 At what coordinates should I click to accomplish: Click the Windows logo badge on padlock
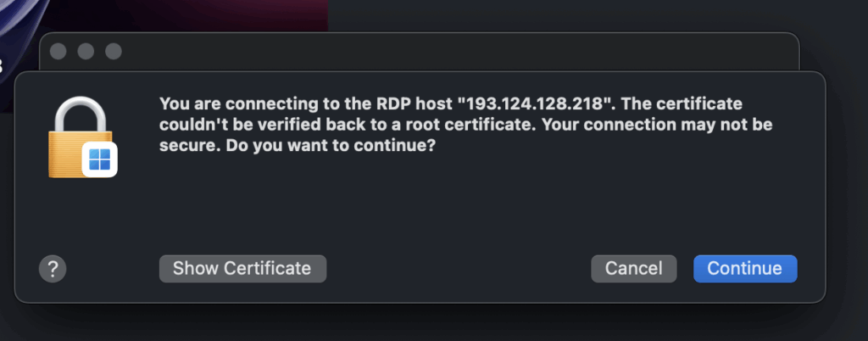pos(100,159)
